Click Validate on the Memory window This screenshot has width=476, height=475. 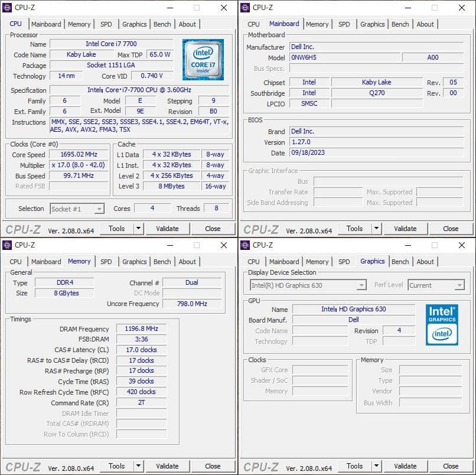click(168, 466)
